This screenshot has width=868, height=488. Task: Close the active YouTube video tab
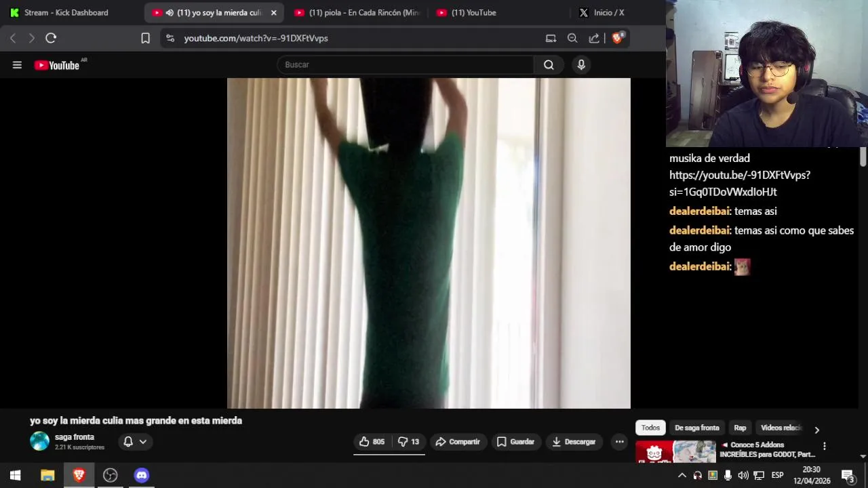pyautogui.click(x=274, y=13)
